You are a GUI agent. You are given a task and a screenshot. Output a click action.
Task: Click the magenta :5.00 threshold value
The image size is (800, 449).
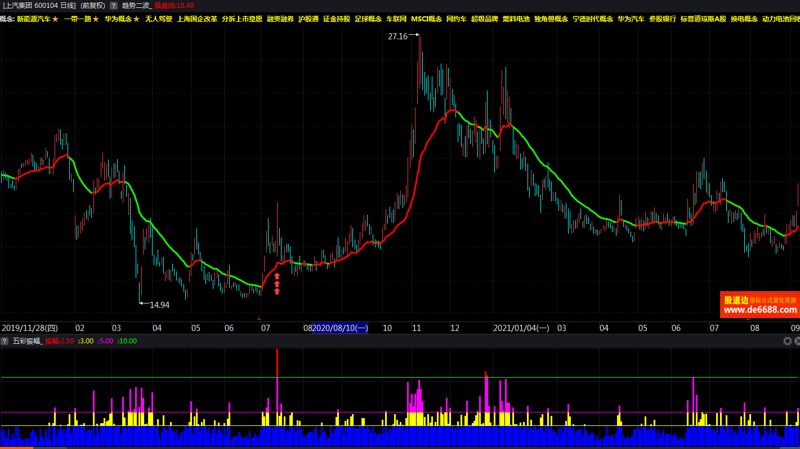pyautogui.click(x=105, y=341)
